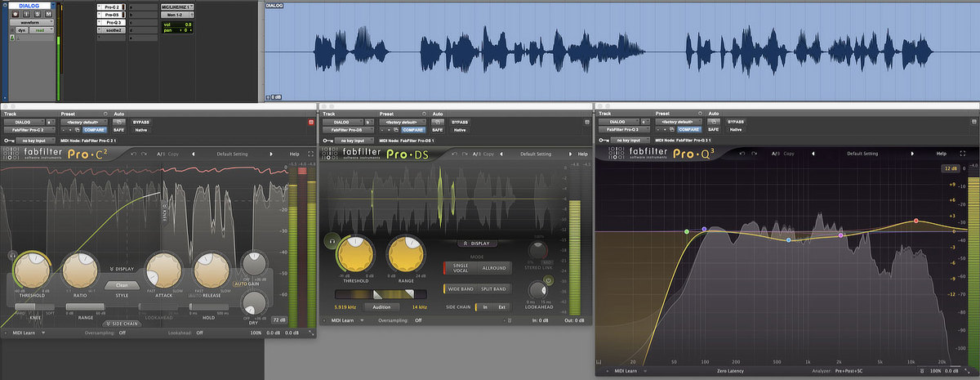This screenshot has height=380, width=980.
Task: Click the vol 0.0 field
Action: [x=177, y=25]
